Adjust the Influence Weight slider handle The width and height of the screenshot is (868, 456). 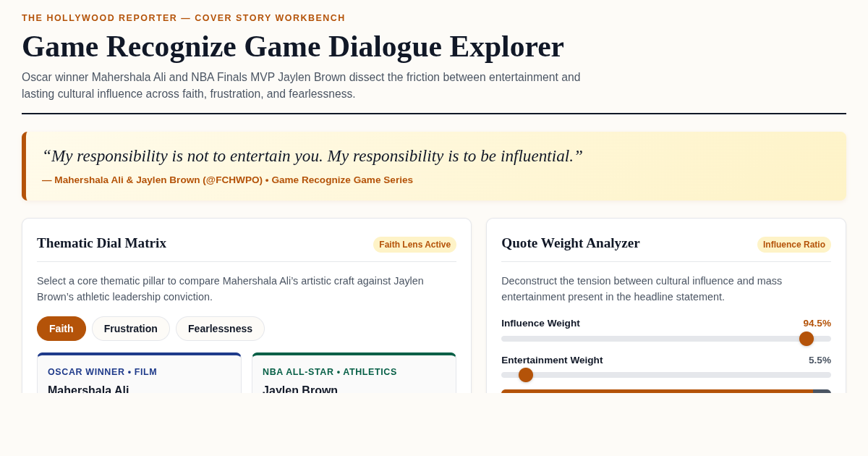pyautogui.click(x=807, y=339)
